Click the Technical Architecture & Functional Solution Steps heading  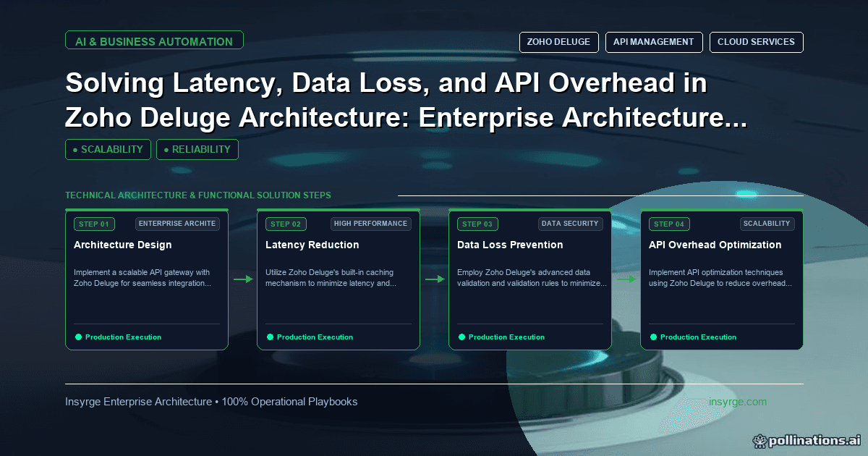point(198,195)
